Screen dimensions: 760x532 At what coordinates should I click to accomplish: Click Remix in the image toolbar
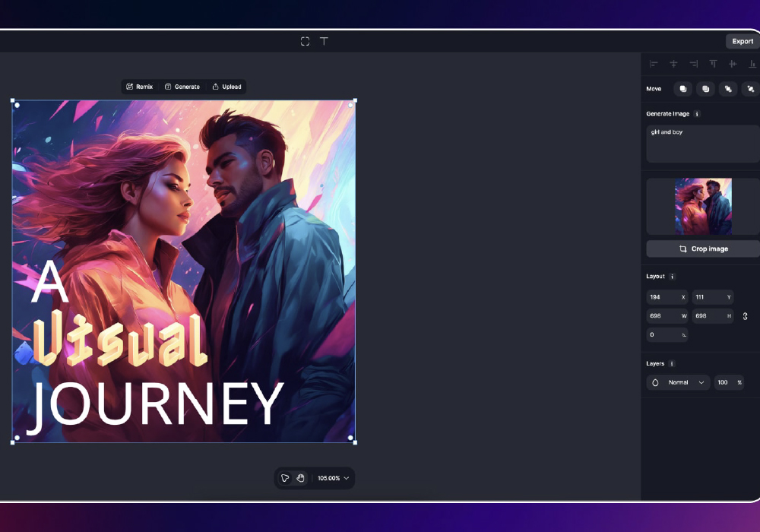(140, 87)
